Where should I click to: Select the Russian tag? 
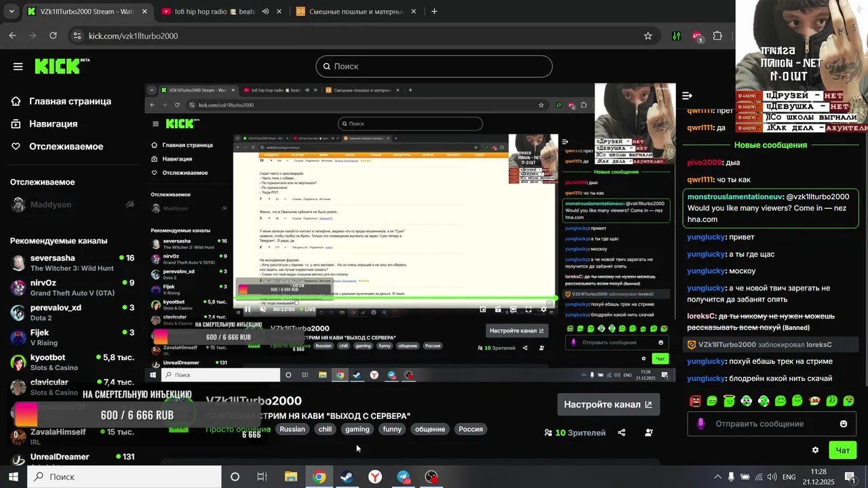click(292, 429)
